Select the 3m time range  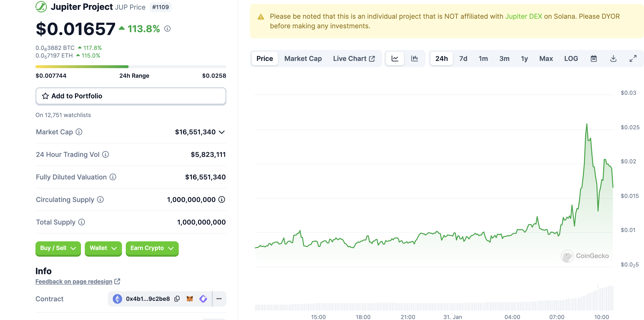click(x=505, y=59)
